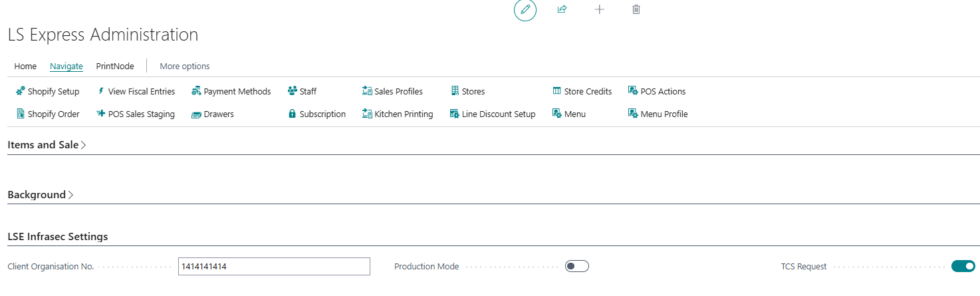The height and width of the screenshot is (296, 980).
Task: Click the pencil edit icon
Action: (x=525, y=10)
